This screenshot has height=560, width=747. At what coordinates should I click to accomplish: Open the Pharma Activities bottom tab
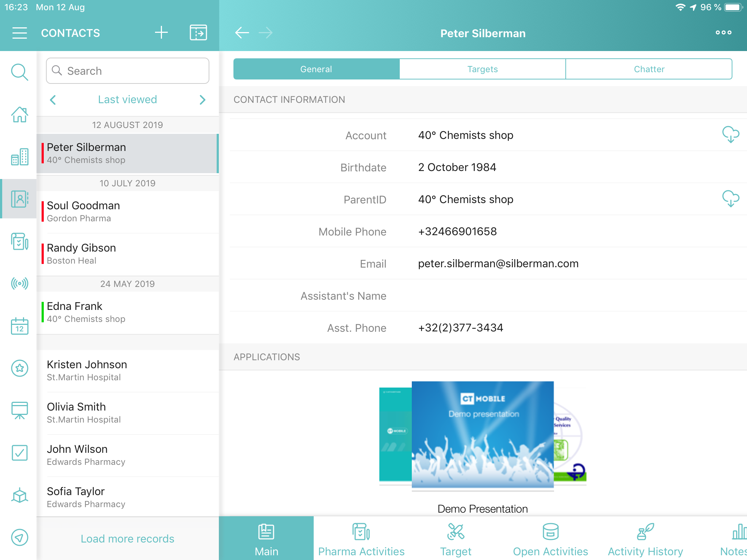(361, 539)
